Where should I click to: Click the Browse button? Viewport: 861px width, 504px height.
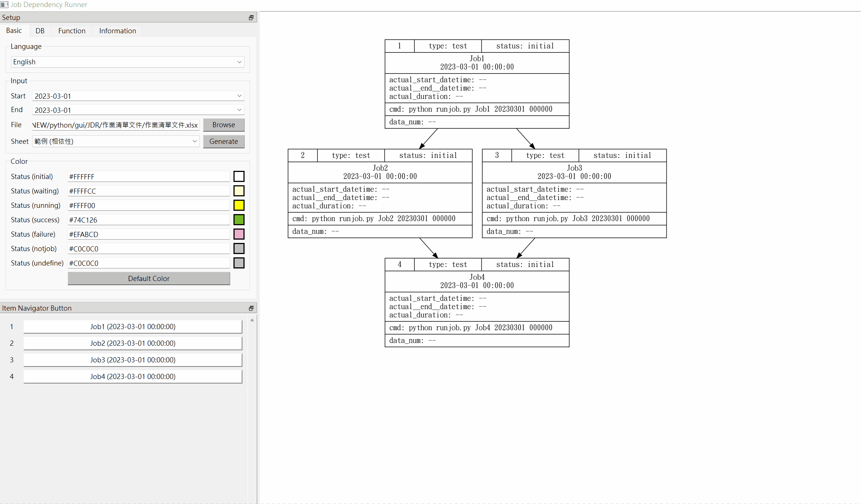223,125
